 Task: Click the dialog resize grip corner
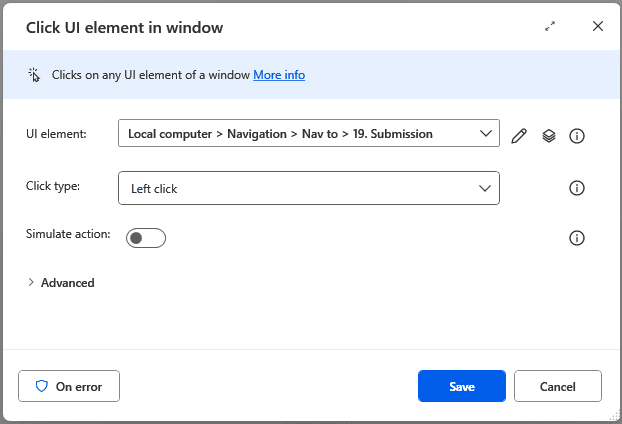point(614,415)
